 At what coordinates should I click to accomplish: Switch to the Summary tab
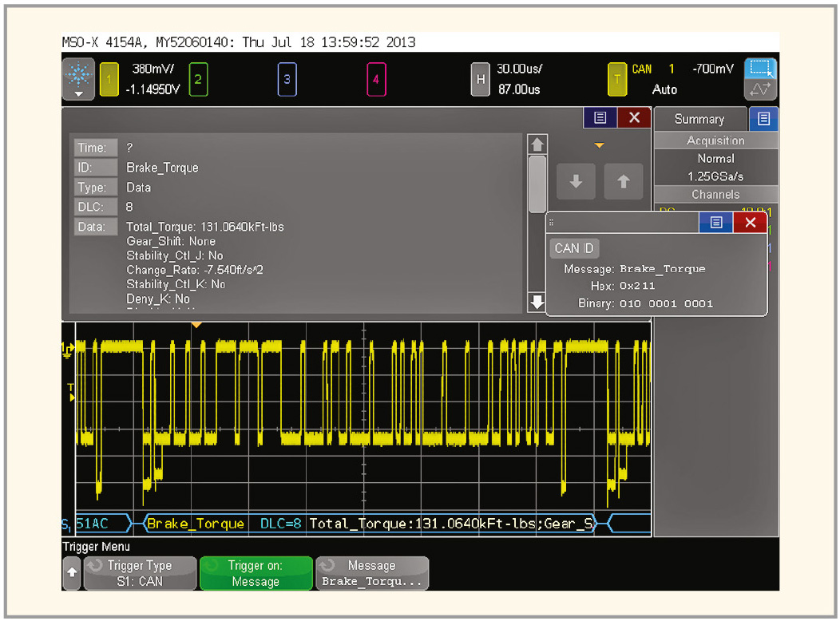[699, 119]
